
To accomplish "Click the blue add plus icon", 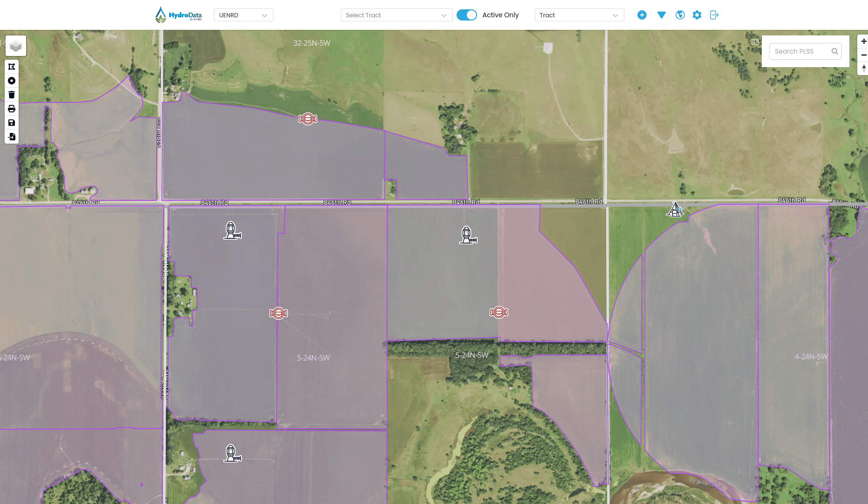I will (x=642, y=15).
